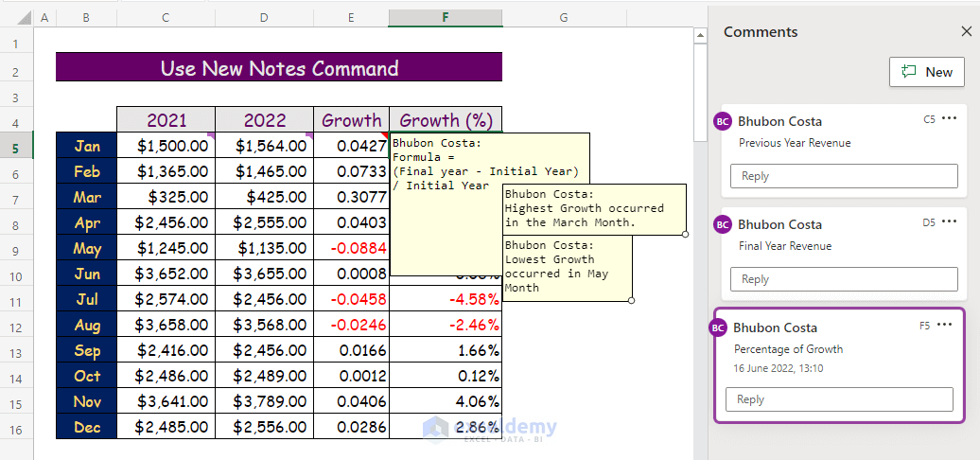Click the Growth header cell
Viewport: 980px width, 460px height.
click(x=351, y=119)
